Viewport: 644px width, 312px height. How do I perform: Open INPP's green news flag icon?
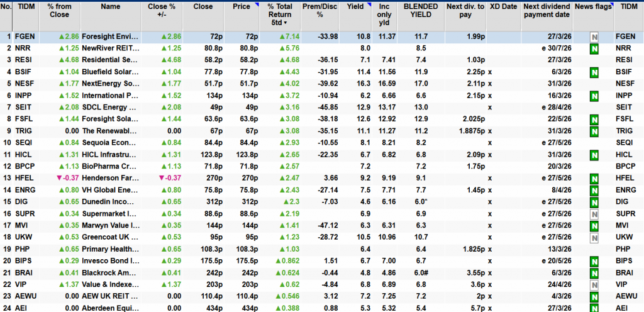(593, 96)
